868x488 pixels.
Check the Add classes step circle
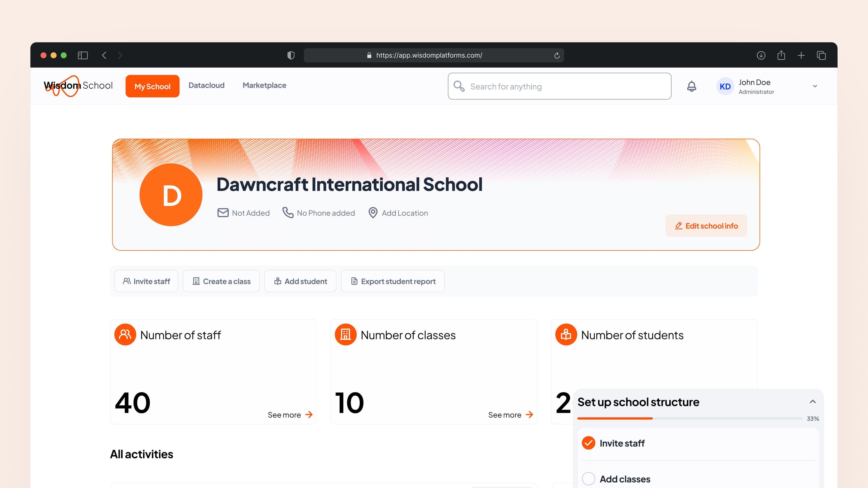(x=588, y=479)
